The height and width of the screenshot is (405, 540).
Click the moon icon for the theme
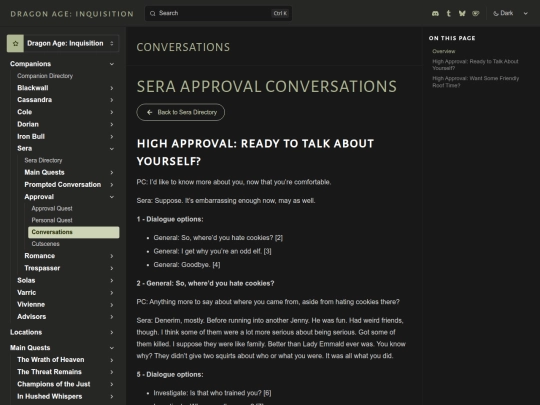click(496, 13)
